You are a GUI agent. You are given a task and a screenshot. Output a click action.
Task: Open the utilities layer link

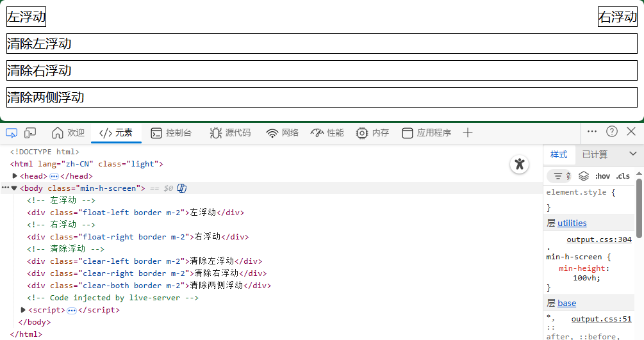[x=572, y=223]
